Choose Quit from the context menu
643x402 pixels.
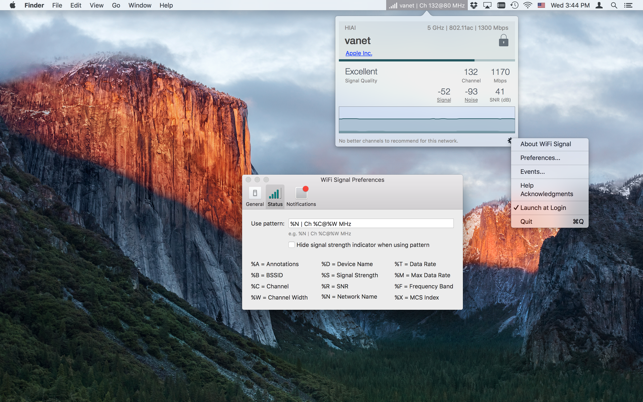[526, 222]
